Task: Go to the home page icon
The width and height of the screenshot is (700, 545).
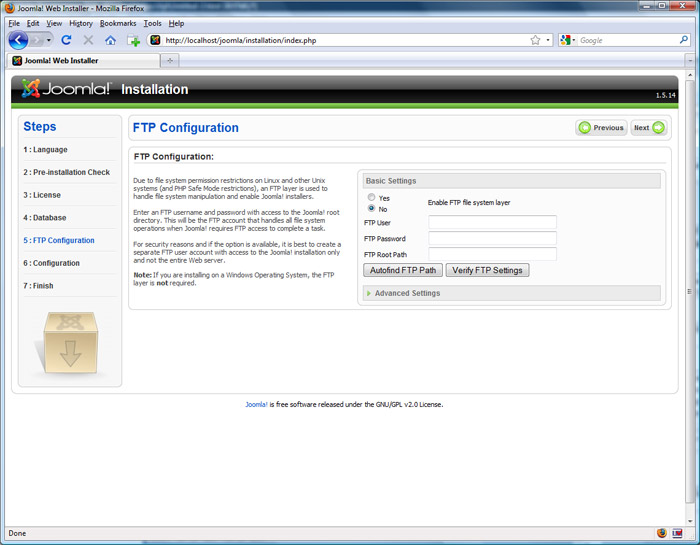Action: pyautogui.click(x=110, y=41)
